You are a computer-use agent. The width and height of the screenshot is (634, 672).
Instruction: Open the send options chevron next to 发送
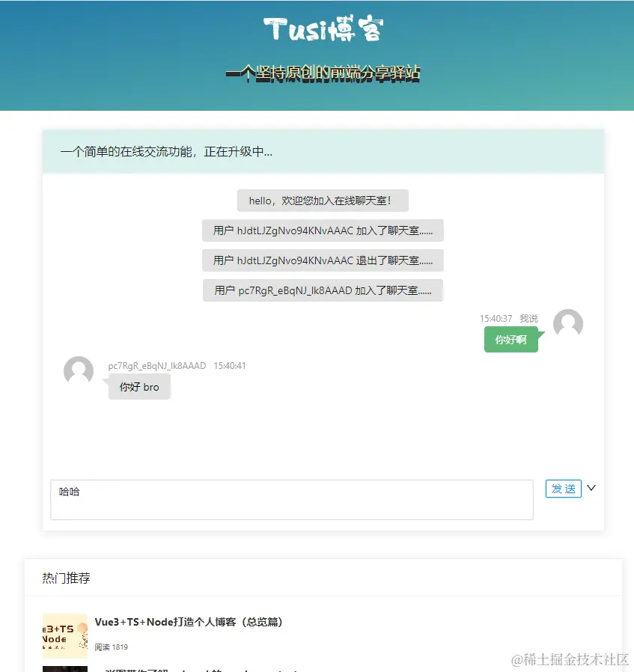(591, 488)
